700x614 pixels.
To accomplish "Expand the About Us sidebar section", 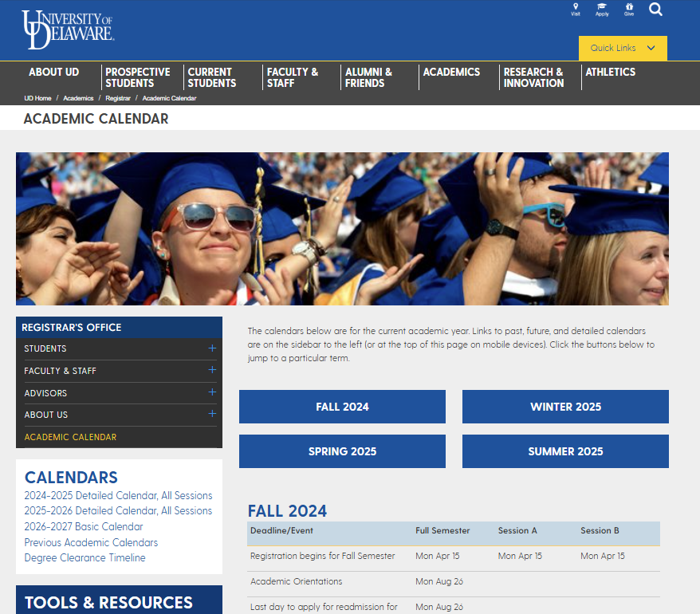I will (x=212, y=414).
